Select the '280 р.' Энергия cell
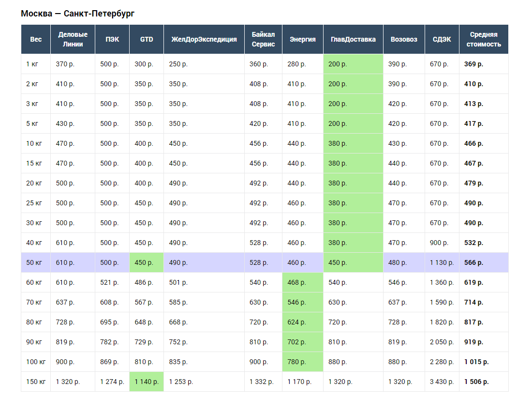The height and width of the screenshot is (399, 532). (303, 64)
